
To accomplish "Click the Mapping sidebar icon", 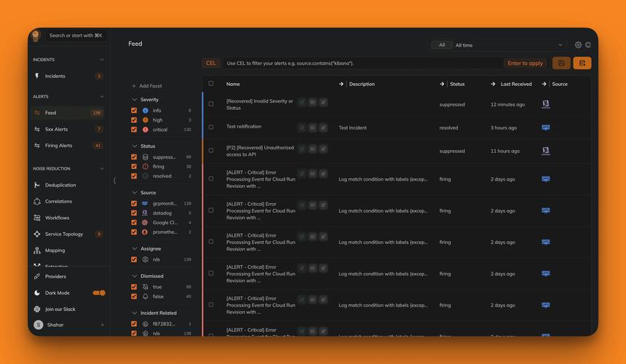I will coord(37,250).
